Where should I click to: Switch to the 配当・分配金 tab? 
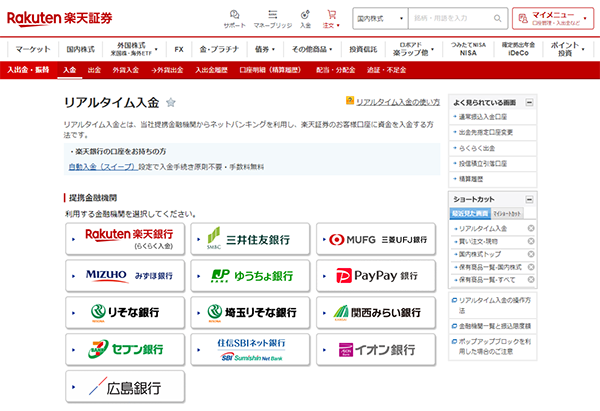coord(336,70)
